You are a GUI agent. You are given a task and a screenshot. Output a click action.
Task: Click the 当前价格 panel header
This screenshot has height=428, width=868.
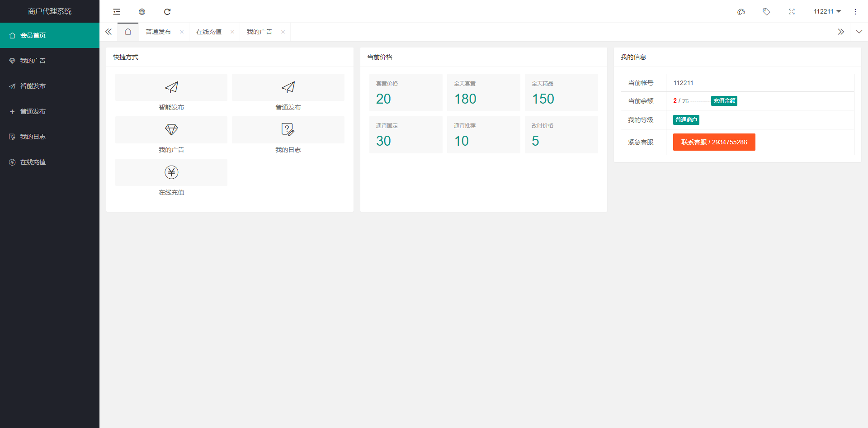[484, 57]
